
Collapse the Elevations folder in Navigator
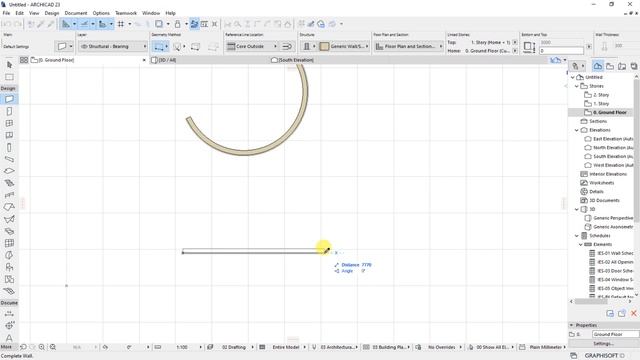pos(577,130)
